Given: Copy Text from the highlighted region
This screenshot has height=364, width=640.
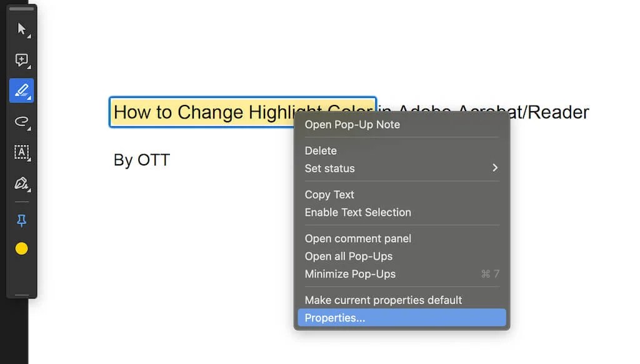Looking at the screenshot, I should 329,194.
